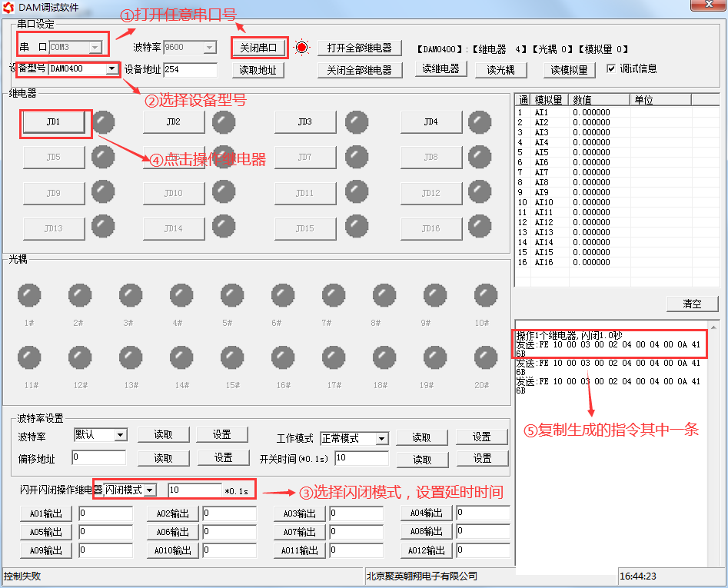Screen dimensions: 728x588
Task: Click the optocoupler 20# indicator lamp
Action: [x=485, y=357]
